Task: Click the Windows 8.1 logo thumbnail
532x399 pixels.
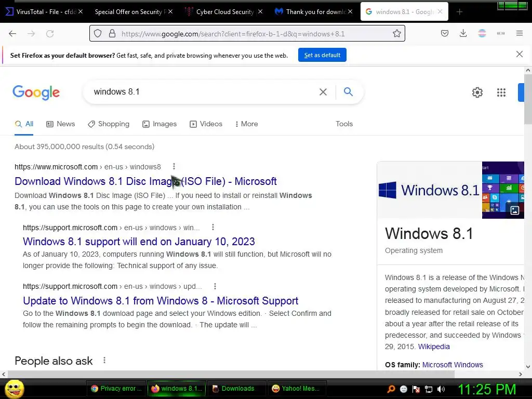Action: click(x=429, y=190)
